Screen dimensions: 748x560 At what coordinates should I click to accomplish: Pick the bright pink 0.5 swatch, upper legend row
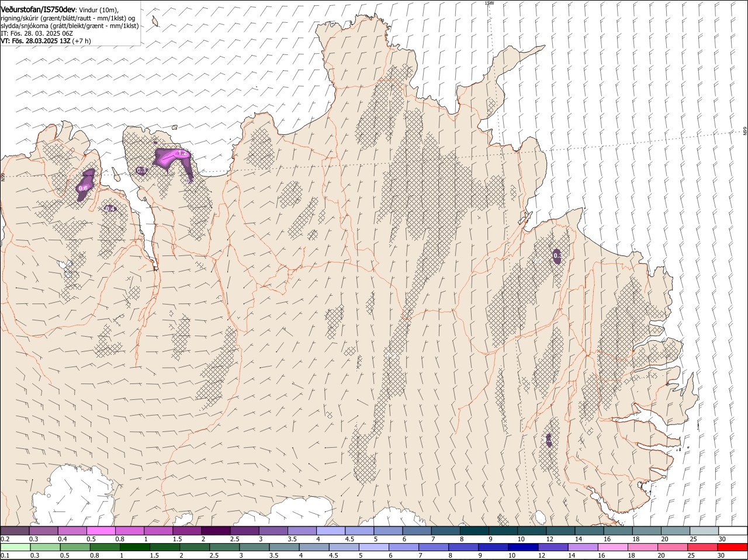(101, 531)
